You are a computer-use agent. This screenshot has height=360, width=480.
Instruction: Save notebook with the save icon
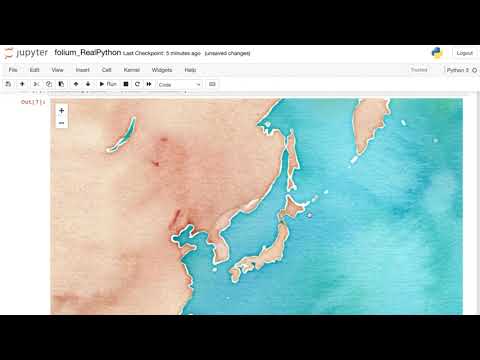point(8,84)
